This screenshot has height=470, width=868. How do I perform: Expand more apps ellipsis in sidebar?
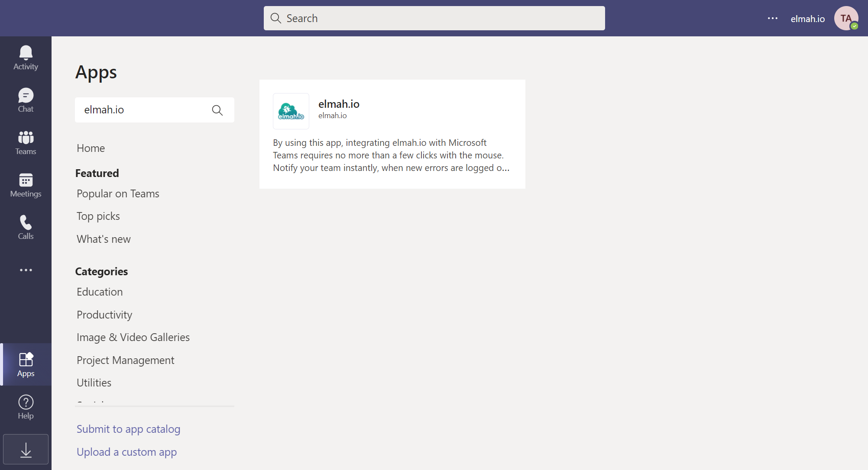(x=26, y=270)
